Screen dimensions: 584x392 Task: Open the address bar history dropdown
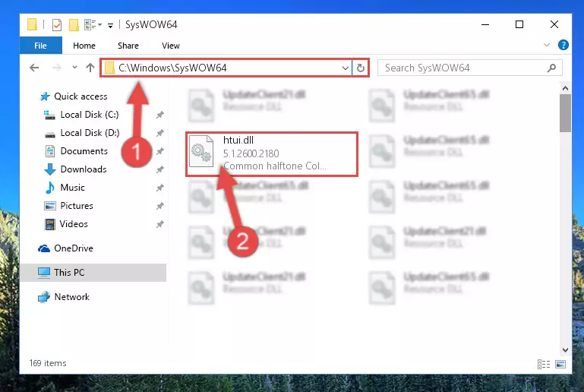click(x=346, y=68)
